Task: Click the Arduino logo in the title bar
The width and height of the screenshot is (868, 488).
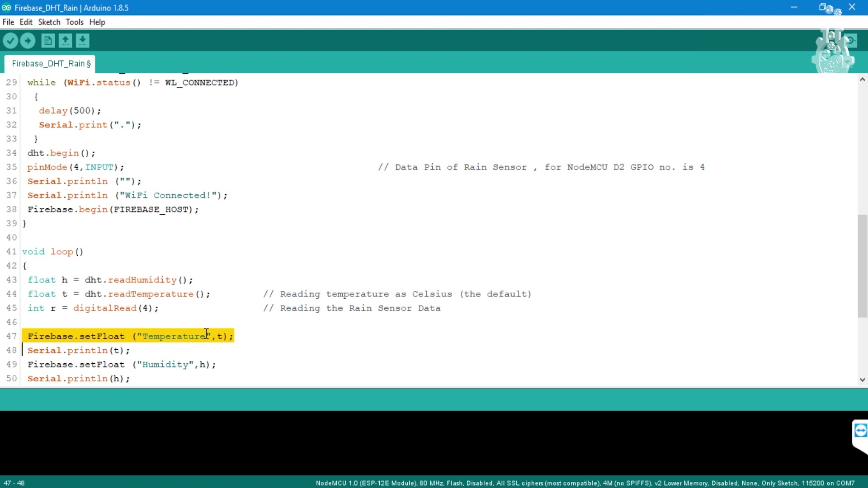Action: (6, 8)
